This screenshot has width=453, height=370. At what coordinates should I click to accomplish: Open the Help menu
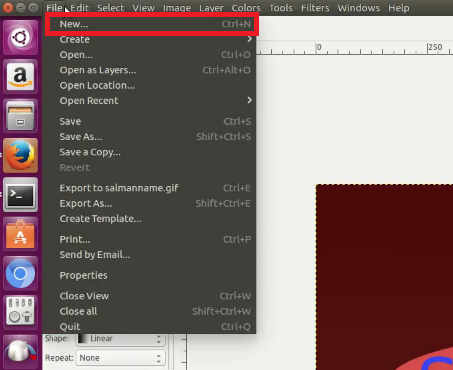399,8
